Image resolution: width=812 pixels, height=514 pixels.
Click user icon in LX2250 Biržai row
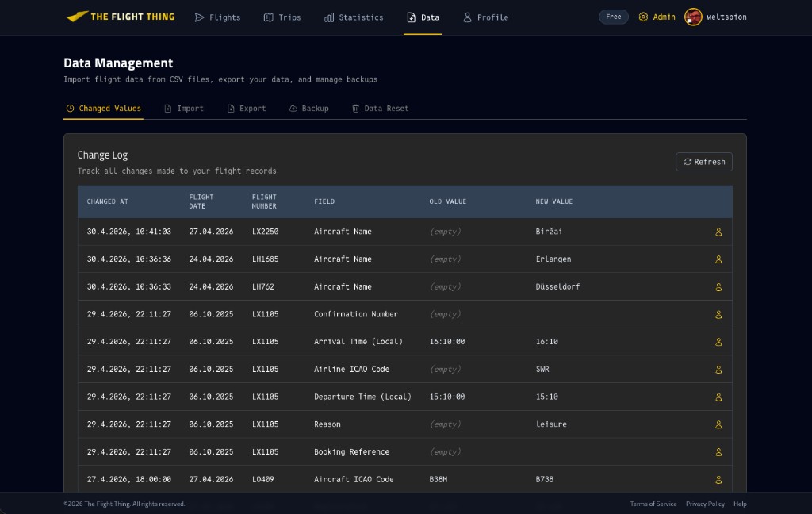coord(718,232)
